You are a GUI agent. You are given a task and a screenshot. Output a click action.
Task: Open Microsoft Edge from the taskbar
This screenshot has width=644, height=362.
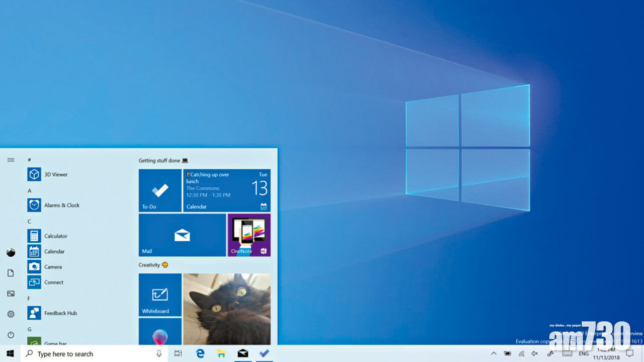tap(200, 353)
